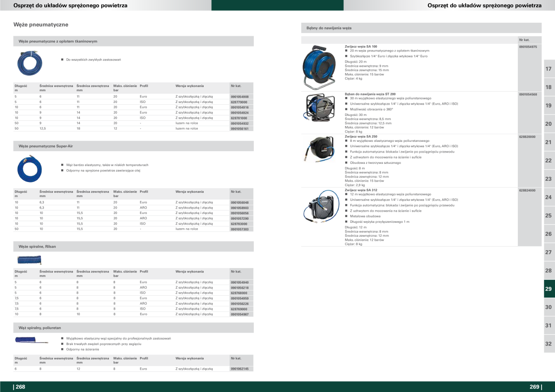
Task: Pick catalog number 0901056226
Action: 239,304
